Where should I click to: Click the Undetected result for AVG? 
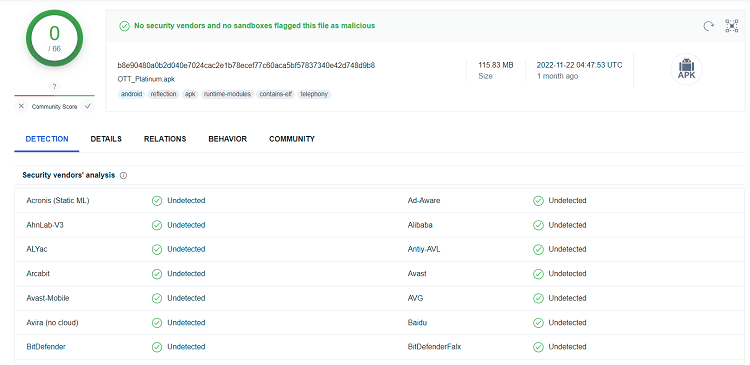(x=567, y=298)
